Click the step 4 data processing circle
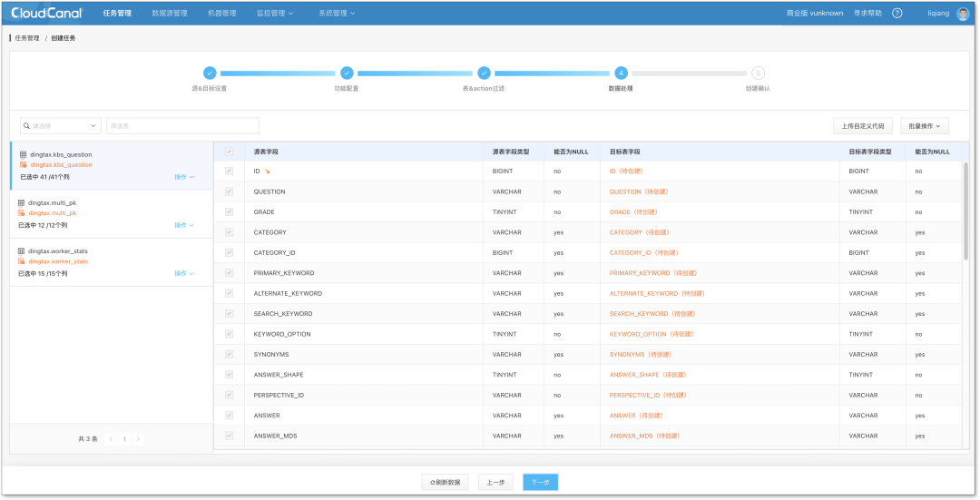The width and height of the screenshot is (980, 500). coord(621,74)
